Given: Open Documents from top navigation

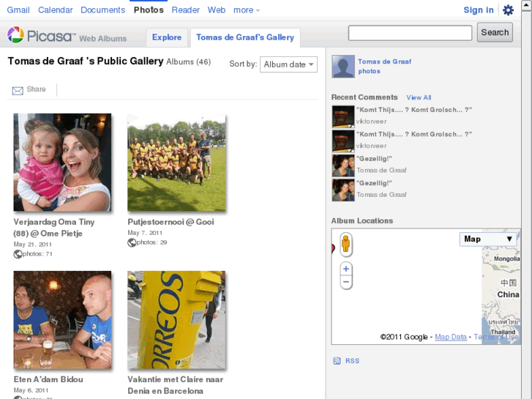Looking at the screenshot, I should pyautogui.click(x=102, y=10).
